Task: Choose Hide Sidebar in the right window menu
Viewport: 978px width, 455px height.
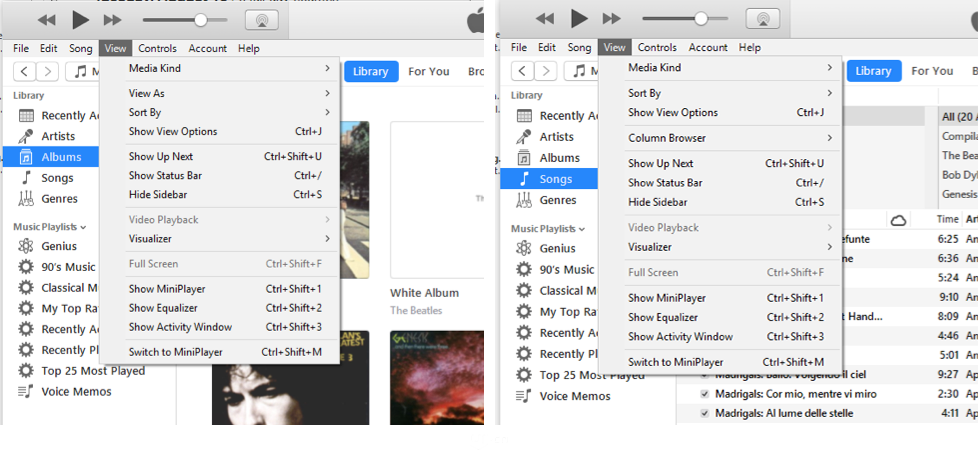Action: click(x=720, y=202)
